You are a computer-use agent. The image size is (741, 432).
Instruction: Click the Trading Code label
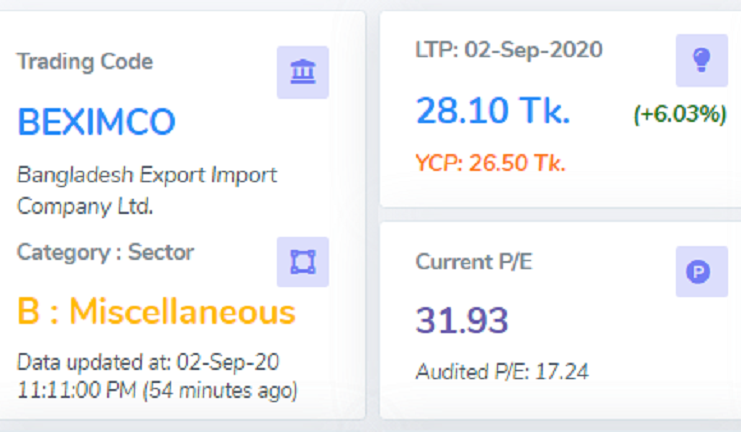click(85, 61)
